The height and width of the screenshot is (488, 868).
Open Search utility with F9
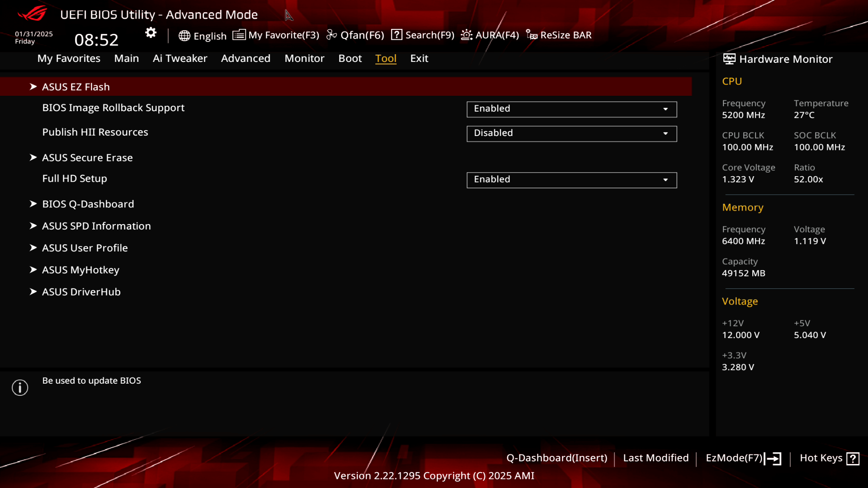[x=423, y=34]
